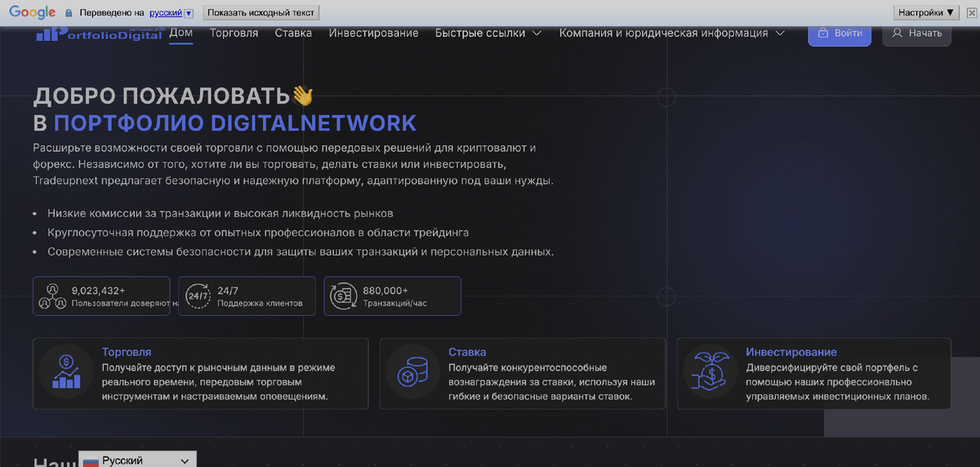Image resolution: width=980 pixels, height=467 pixels.
Task: Open the Дом navigation tab
Action: pyautogui.click(x=181, y=33)
